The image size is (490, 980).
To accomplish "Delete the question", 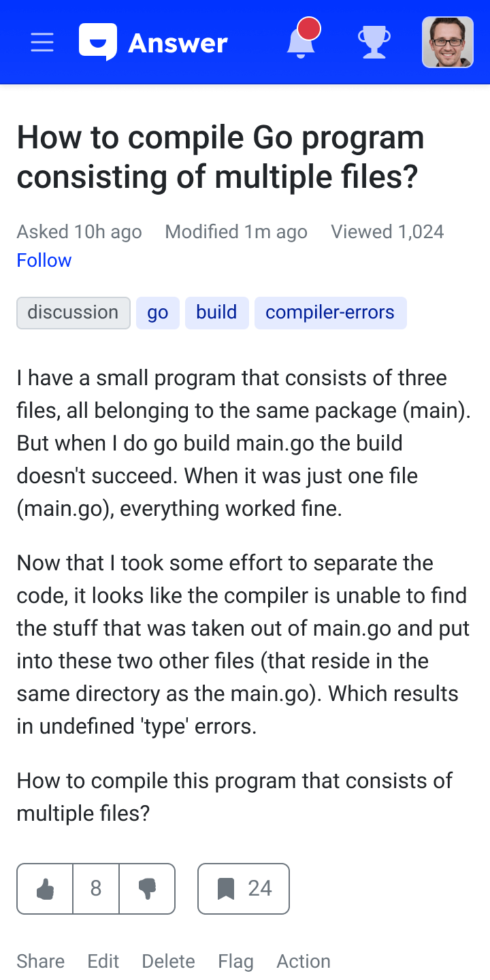I will coord(168,961).
